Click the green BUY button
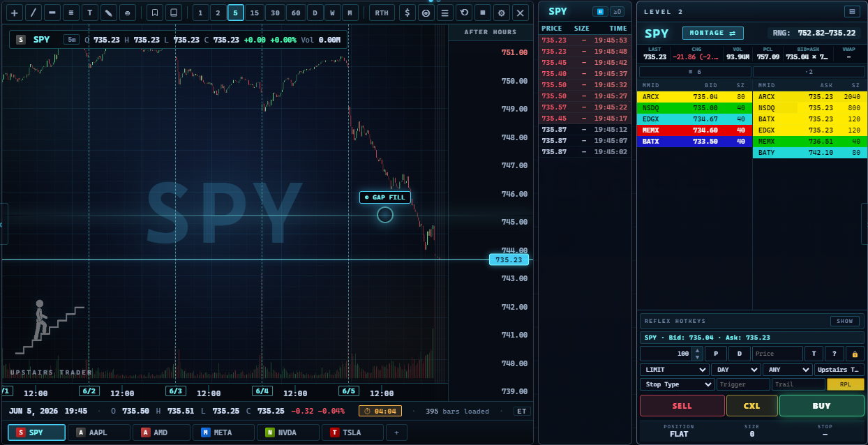 tap(822, 405)
